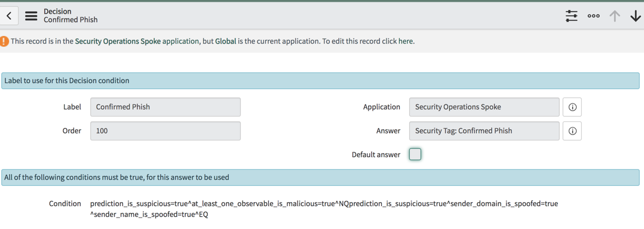Go to next record with down arrow

pos(635,16)
